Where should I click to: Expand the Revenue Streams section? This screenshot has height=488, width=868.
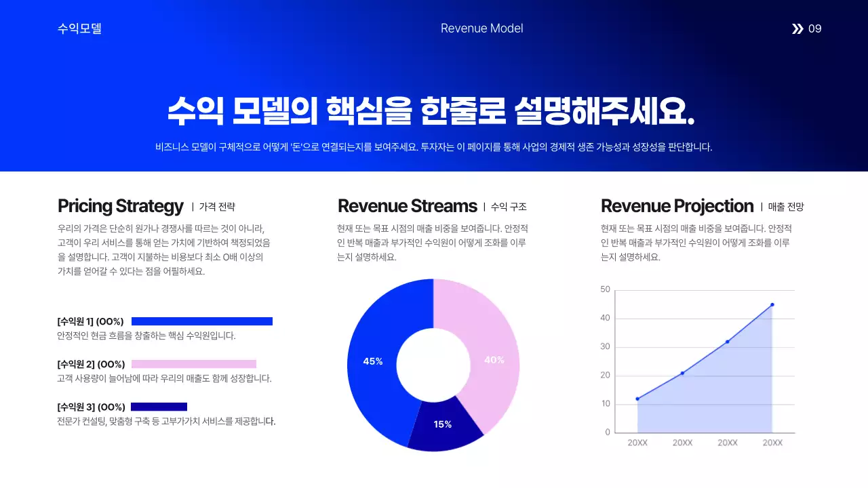point(408,206)
